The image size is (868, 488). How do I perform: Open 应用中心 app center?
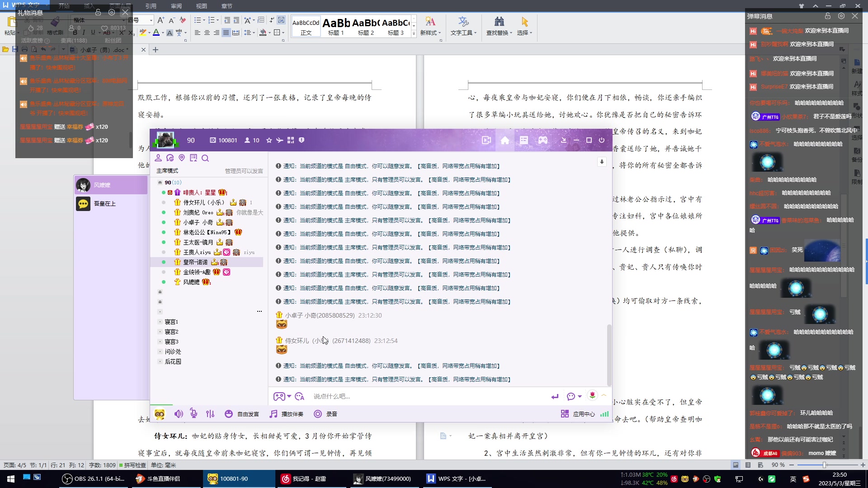(578, 414)
